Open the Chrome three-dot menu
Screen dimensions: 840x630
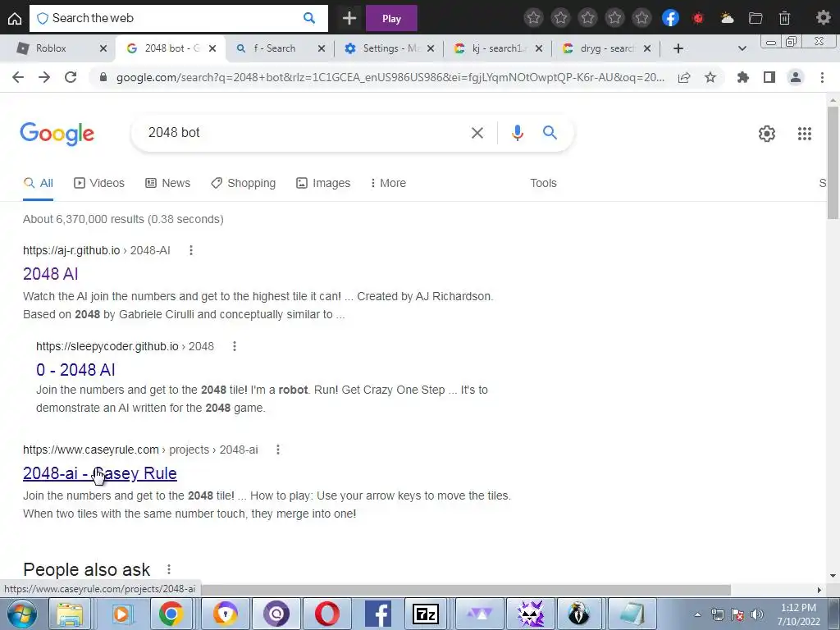(x=822, y=77)
